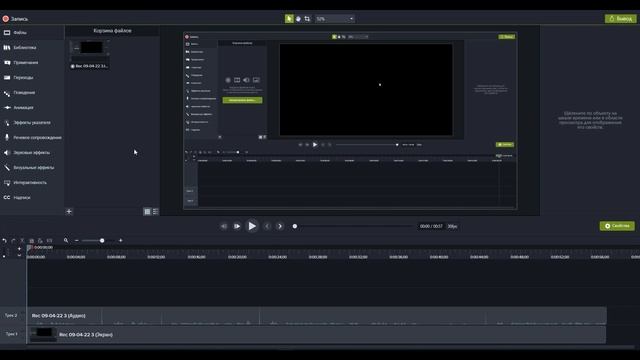Jump to next marker with right chevron
The width and height of the screenshot is (640, 360).
tap(280, 226)
